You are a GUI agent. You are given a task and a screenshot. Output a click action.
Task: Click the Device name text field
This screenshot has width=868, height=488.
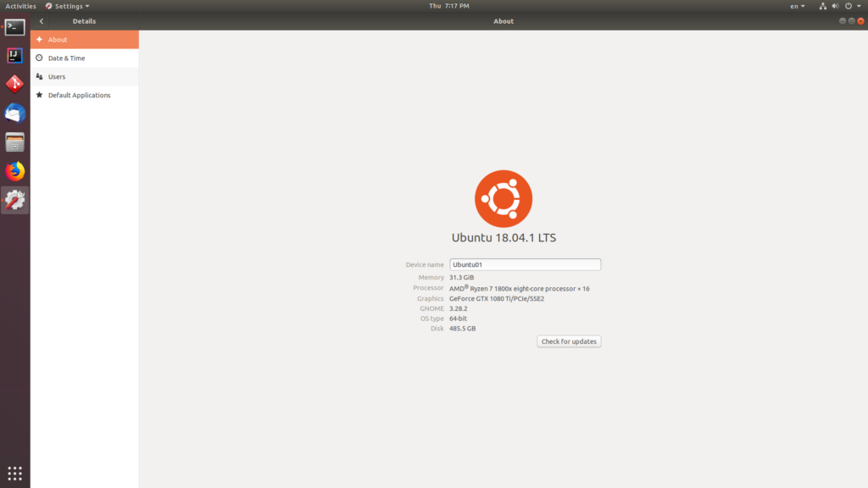coord(525,264)
